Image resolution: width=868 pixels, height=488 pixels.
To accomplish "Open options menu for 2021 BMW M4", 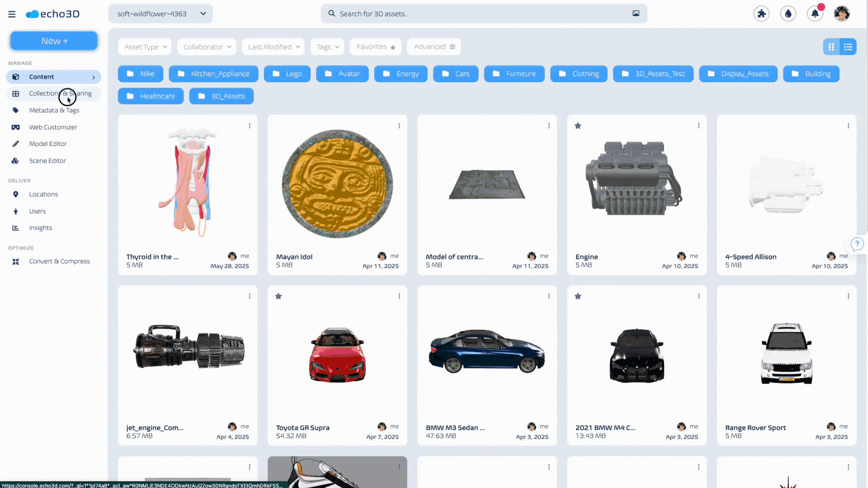I will 698,296.
